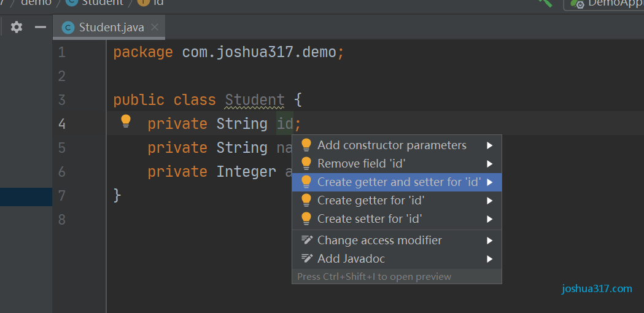Hide the tool window with the minus icon
This screenshot has height=313, width=644.
tap(41, 28)
